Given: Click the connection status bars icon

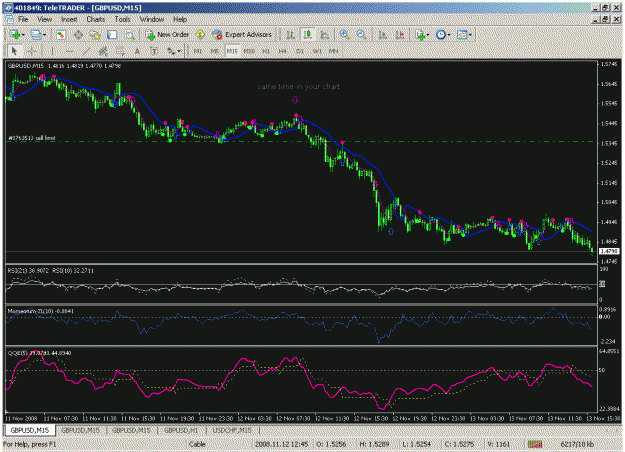Looking at the screenshot, I should pos(535,444).
